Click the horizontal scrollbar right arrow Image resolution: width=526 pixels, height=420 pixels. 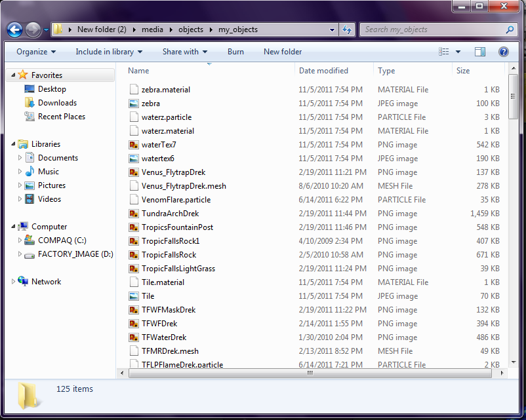coord(502,373)
